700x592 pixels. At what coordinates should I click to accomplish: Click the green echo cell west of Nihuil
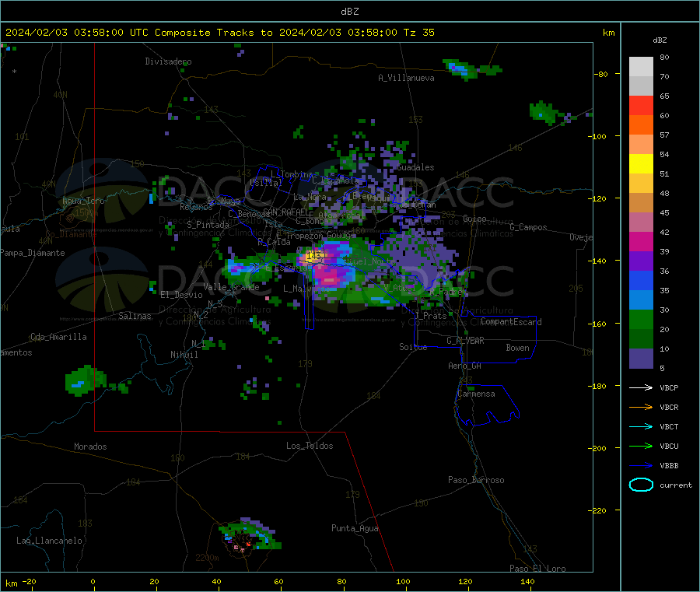point(86,380)
